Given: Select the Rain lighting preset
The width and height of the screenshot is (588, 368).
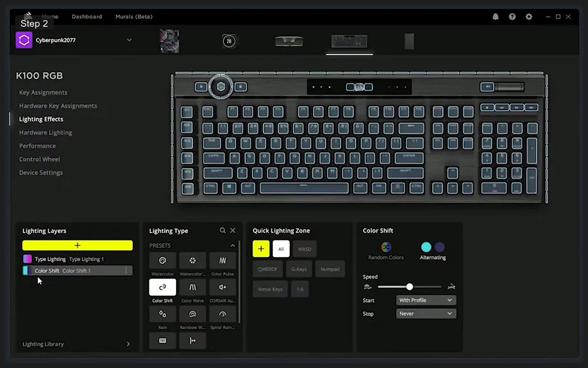Looking at the screenshot, I should (162, 314).
